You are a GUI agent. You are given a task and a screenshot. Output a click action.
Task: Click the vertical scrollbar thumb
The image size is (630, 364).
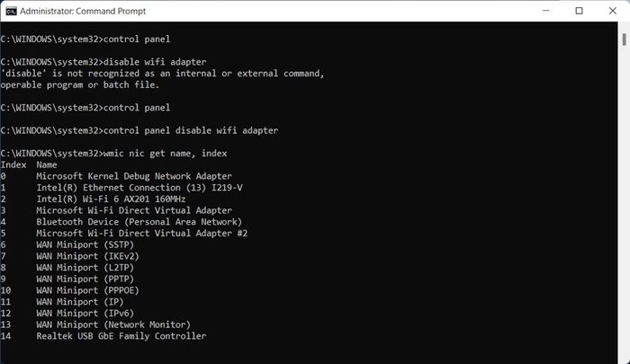pyautogui.click(x=624, y=40)
